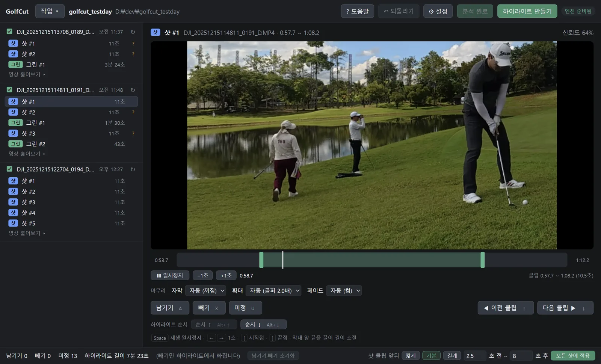Open the 작업 dropdown menu
Viewport: 601px width, 364px height.
tap(50, 11)
